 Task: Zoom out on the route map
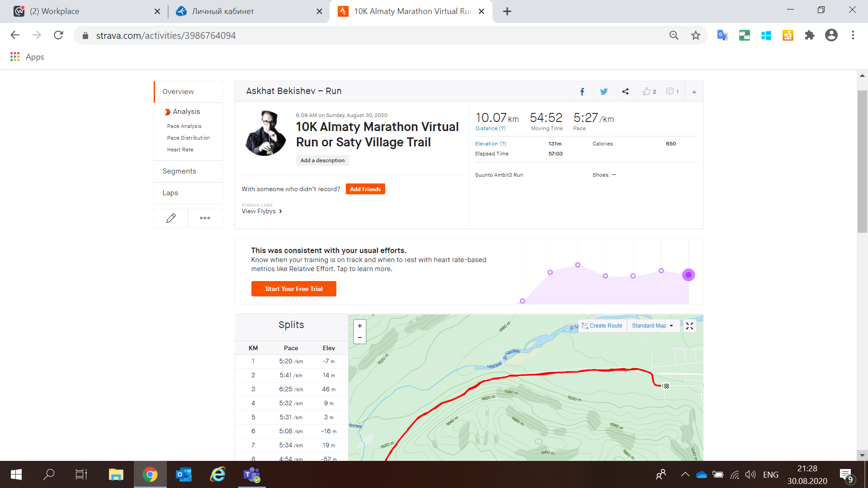pyautogui.click(x=360, y=338)
